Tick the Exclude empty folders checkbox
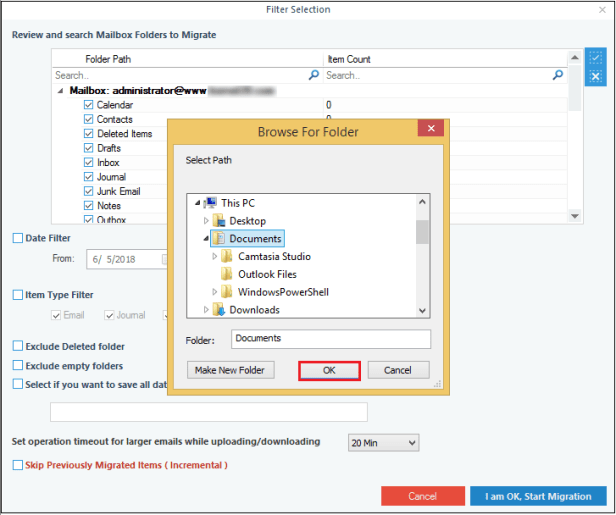 [18, 366]
